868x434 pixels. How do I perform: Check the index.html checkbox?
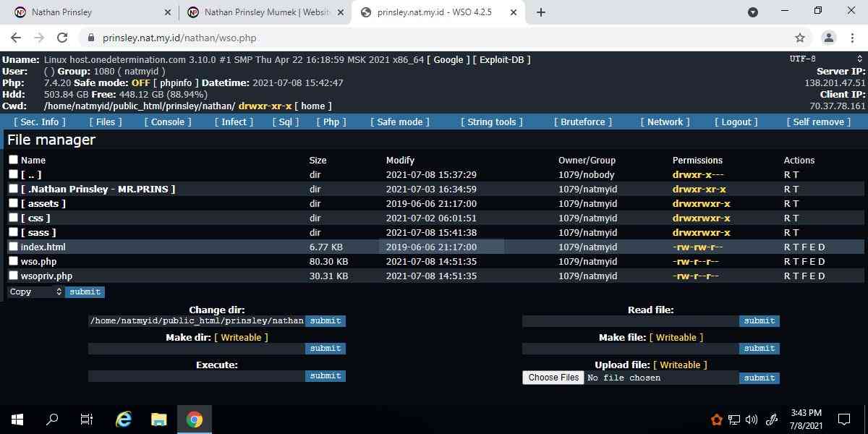(13, 247)
